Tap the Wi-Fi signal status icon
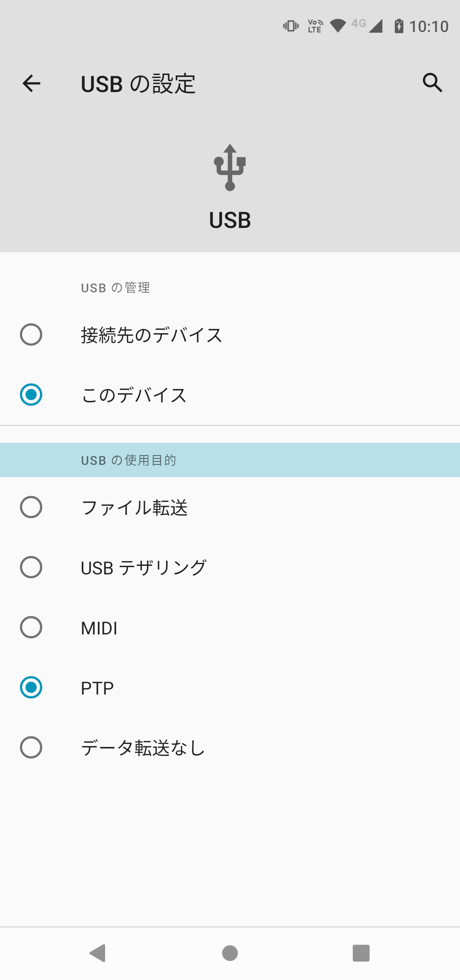 [x=338, y=26]
